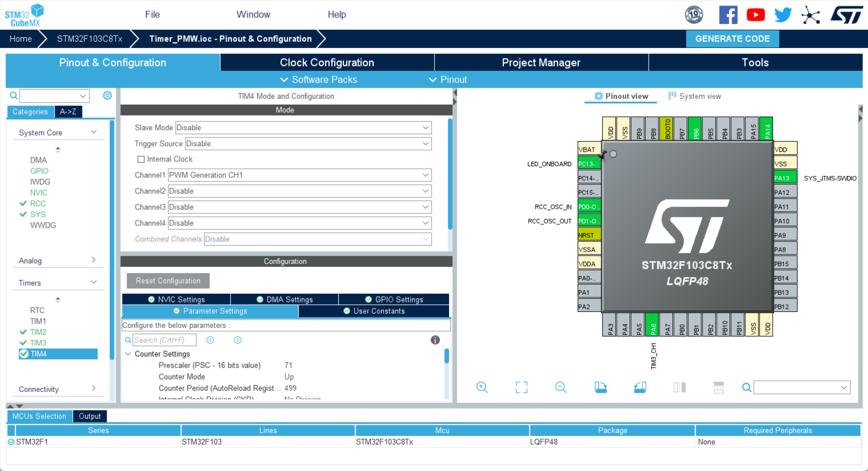Open the File menu
Viewport: 868px width, 471px height.
[x=153, y=15]
